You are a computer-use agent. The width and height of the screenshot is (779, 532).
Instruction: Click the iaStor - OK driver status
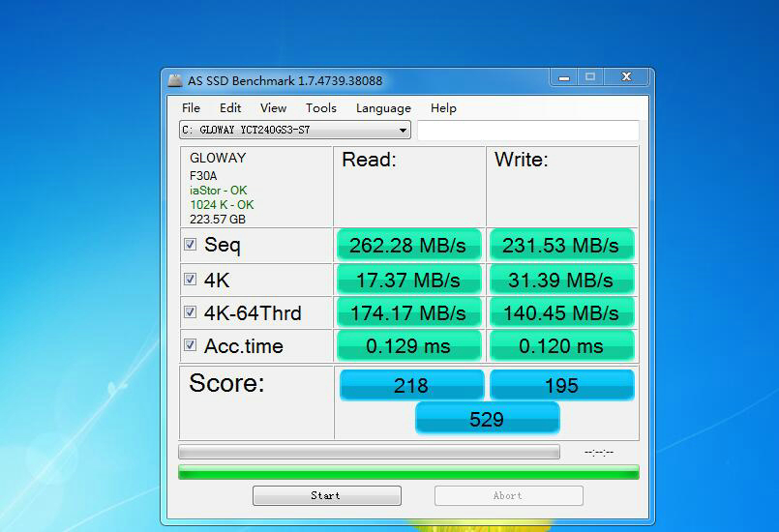(x=218, y=191)
